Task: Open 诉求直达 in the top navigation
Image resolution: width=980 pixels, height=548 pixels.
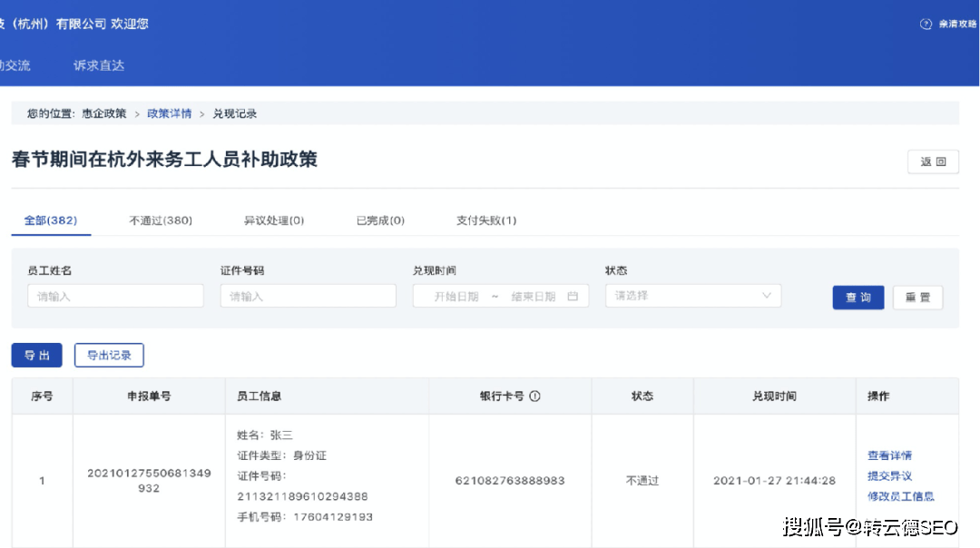Action: pyautogui.click(x=99, y=65)
